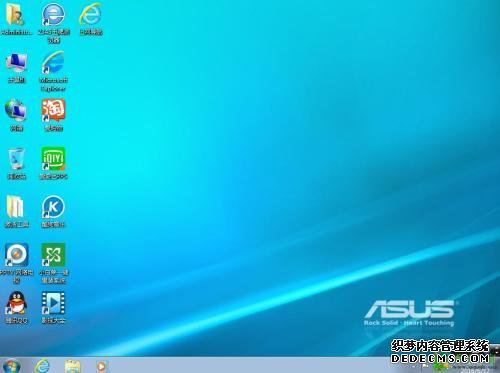
Task: Open the File Explorer taskbar folder icon
Action: click(73, 366)
